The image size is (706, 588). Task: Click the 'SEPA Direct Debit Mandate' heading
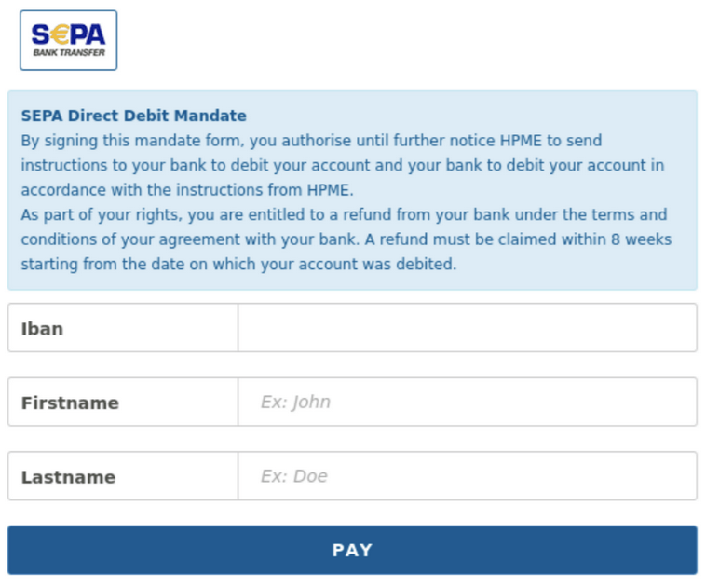[x=134, y=116]
